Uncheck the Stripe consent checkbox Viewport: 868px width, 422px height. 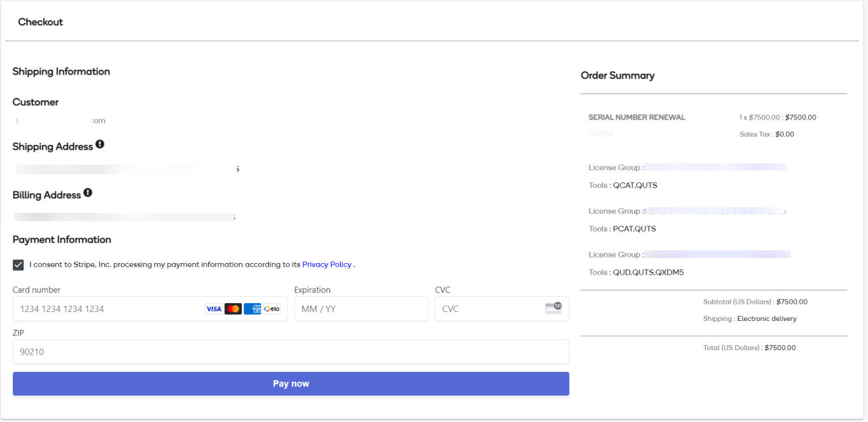tap(18, 265)
